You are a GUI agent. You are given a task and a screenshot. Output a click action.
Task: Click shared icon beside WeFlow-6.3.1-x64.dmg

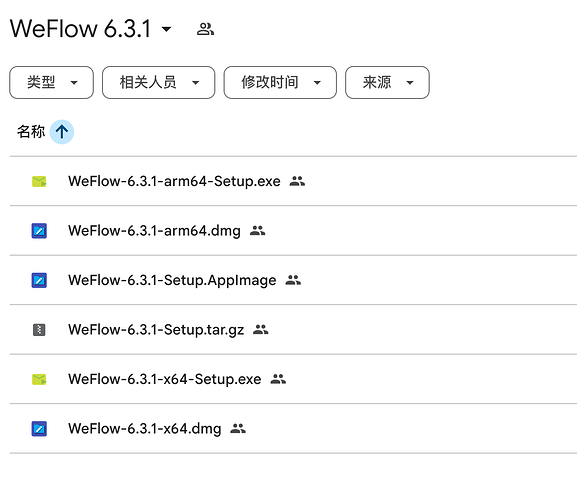pyautogui.click(x=238, y=428)
